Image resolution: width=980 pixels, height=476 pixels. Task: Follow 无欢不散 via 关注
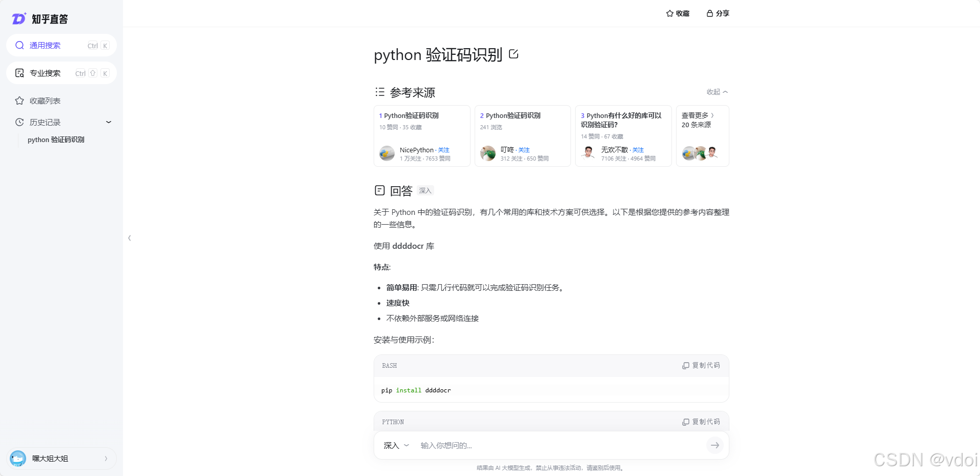pyautogui.click(x=638, y=150)
